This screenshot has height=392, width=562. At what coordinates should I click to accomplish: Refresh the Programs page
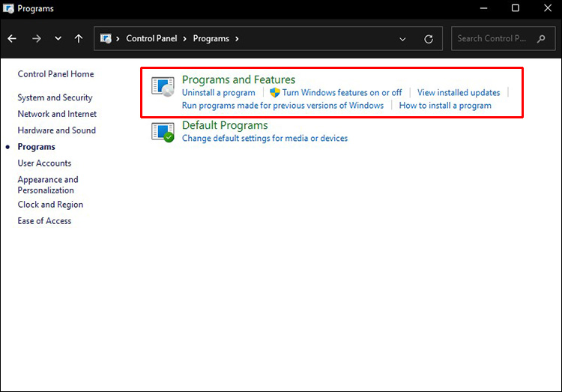[429, 39]
